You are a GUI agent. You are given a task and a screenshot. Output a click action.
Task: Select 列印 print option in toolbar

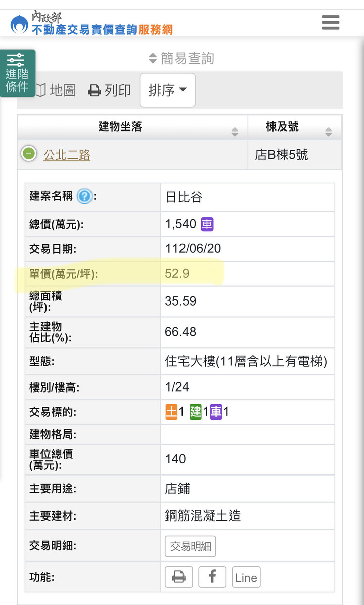point(110,90)
